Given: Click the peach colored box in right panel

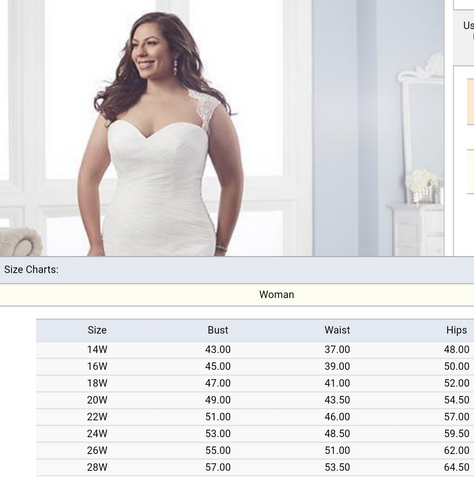Looking at the screenshot, I should [x=470, y=102].
